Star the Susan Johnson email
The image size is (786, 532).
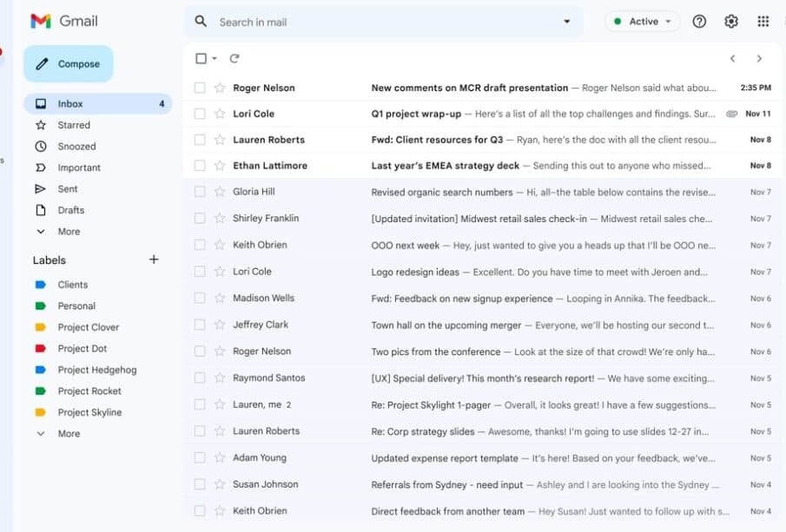pos(220,484)
